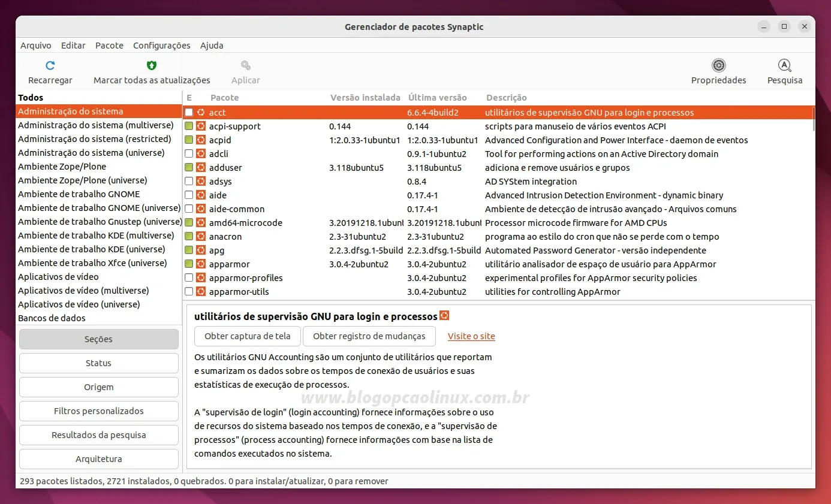This screenshot has width=831, height=504.
Task: Toggle the anacron status checkbox
Action: [189, 236]
